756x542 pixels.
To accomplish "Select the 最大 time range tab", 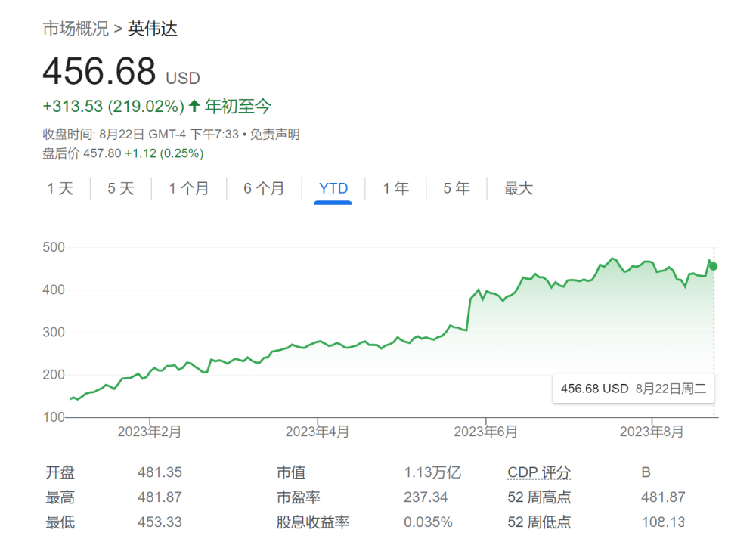I will (519, 188).
